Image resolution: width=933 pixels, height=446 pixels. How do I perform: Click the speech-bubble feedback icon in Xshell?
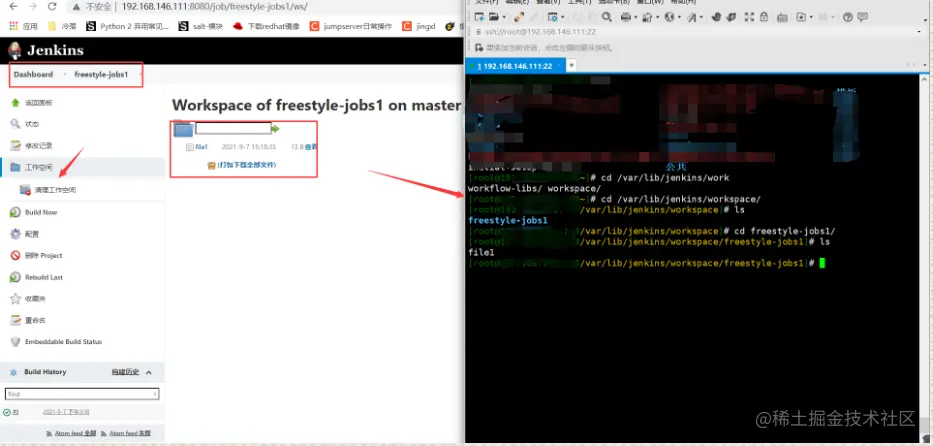[862, 17]
